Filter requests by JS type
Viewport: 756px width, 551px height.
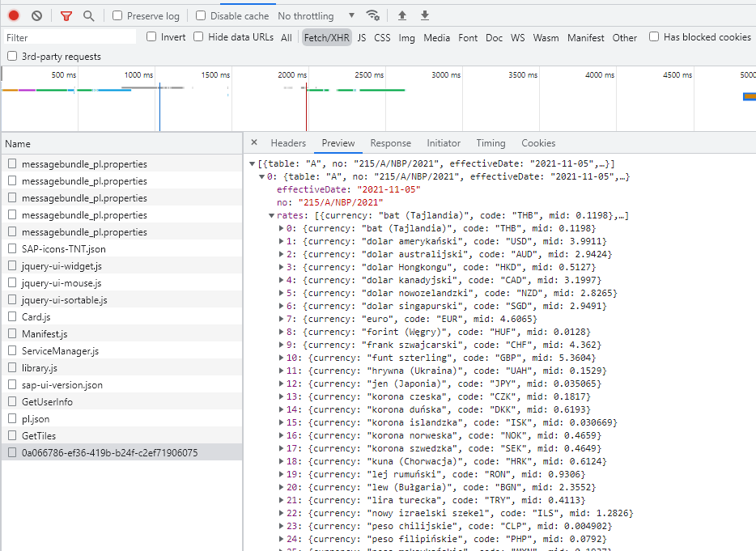coord(362,37)
